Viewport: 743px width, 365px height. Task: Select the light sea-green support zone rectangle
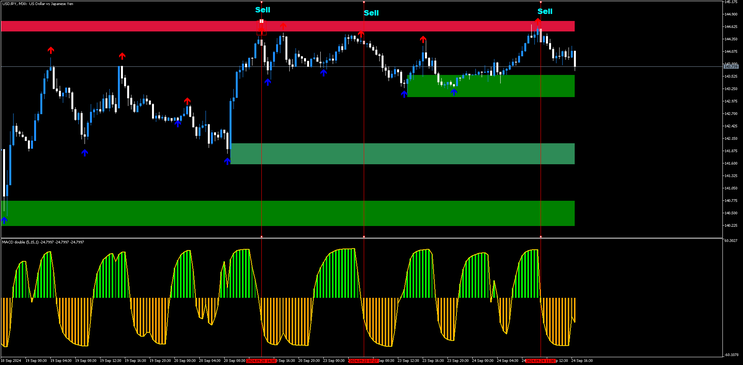pyautogui.click(x=402, y=154)
